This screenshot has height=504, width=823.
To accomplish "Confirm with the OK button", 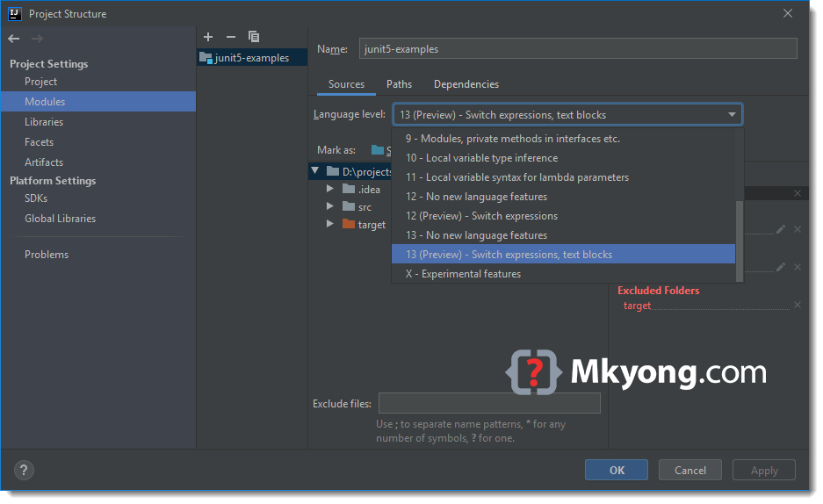I will pyautogui.click(x=617, y=471).
